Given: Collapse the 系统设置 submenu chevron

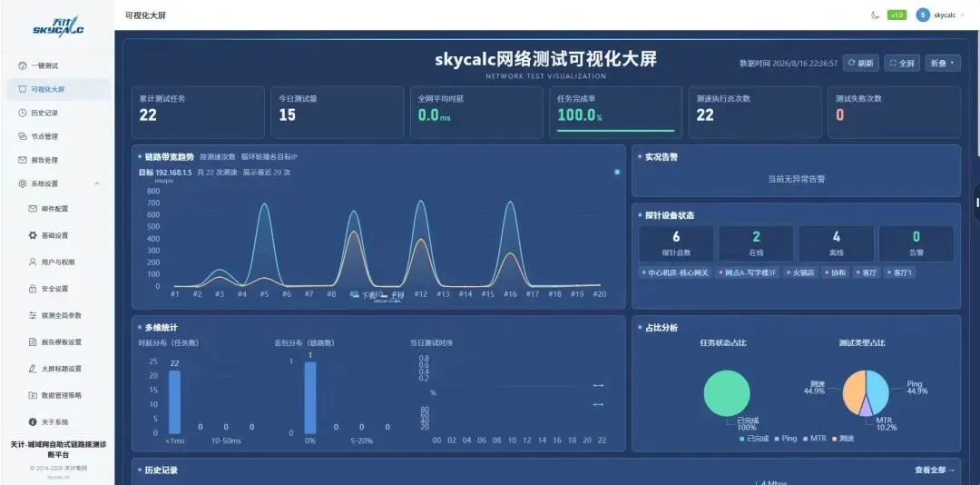Looking at the screenshot, I should point(97,183).
